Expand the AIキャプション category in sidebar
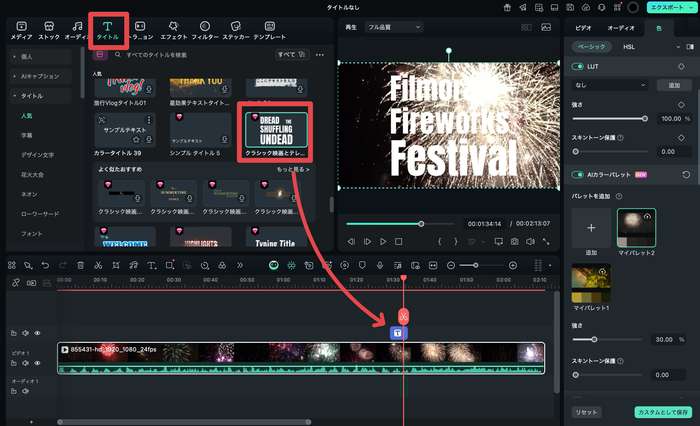Viewport: 700px width, 426px height. (40, 76)
